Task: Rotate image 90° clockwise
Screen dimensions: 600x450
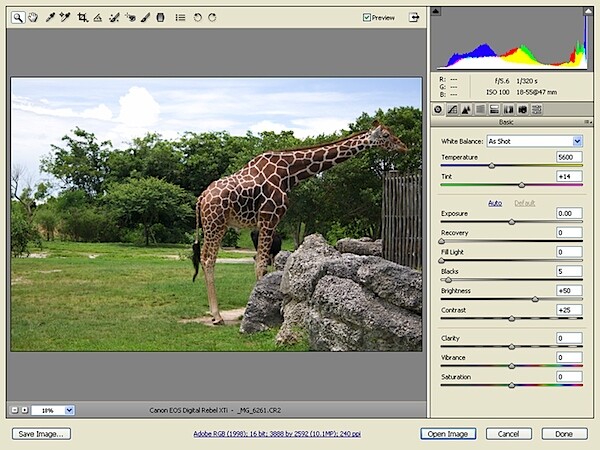Action: point(212,17)
